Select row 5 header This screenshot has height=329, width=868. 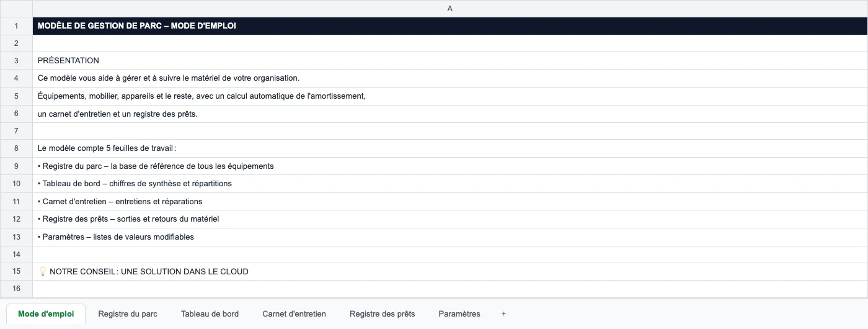click(16, 96)
